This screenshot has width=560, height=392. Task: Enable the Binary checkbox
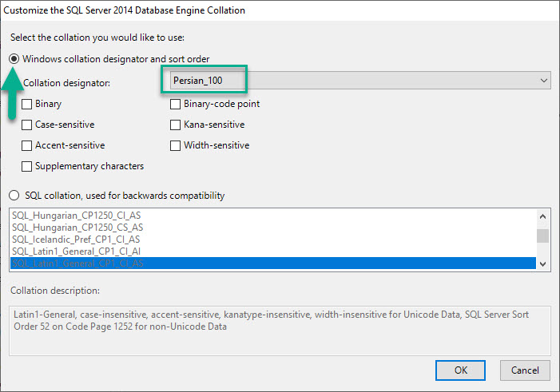[28, 104]
